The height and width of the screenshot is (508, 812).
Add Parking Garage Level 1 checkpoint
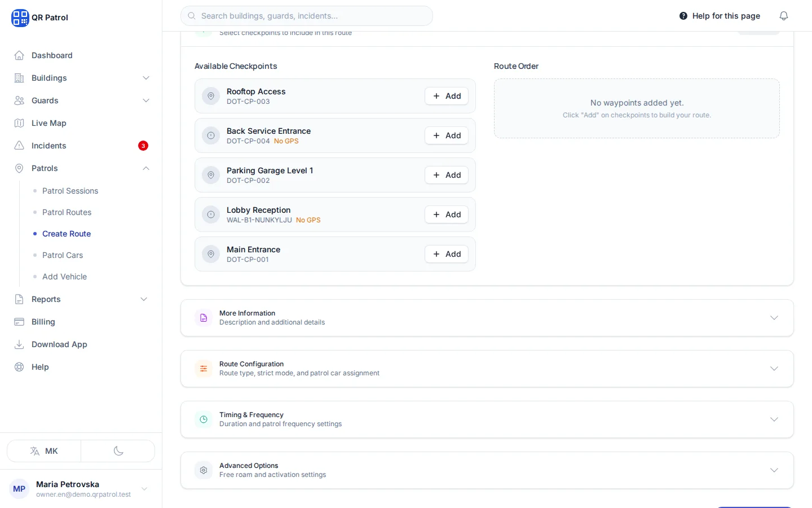click(x=447, y=175)
